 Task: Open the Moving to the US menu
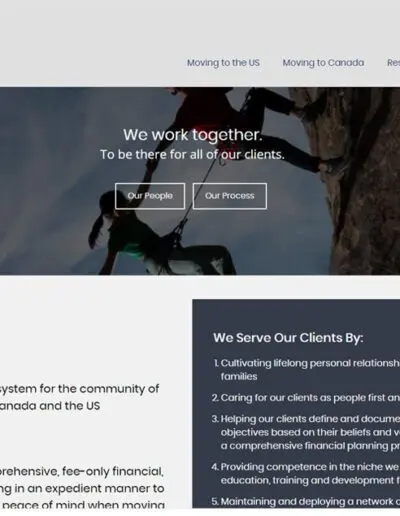[223, 63]
